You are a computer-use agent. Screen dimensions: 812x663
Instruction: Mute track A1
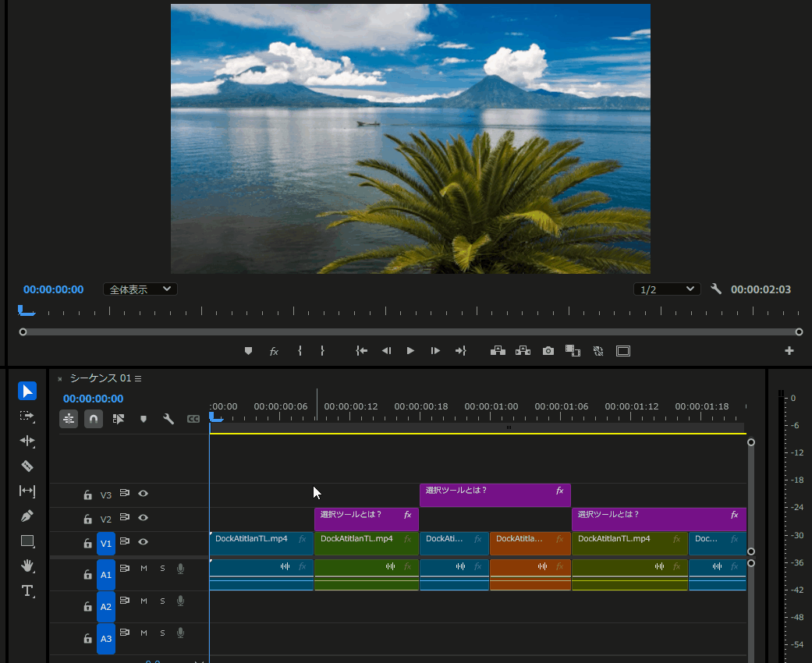pyautogui.click(x=144, y=568)
